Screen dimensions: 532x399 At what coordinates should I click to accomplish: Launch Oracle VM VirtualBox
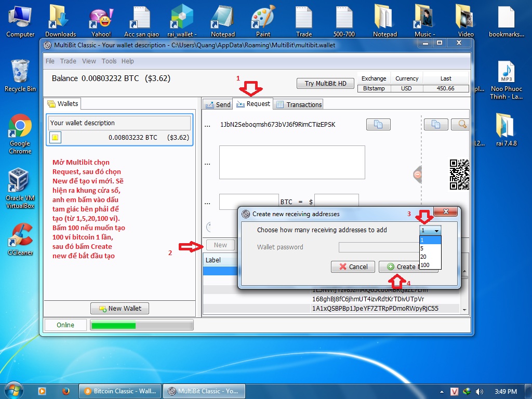pyautogui.click(x=20, y=188)
